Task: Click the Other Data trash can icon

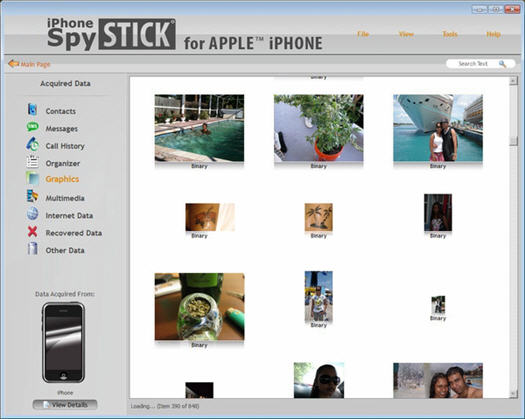Action: (32, 249)
